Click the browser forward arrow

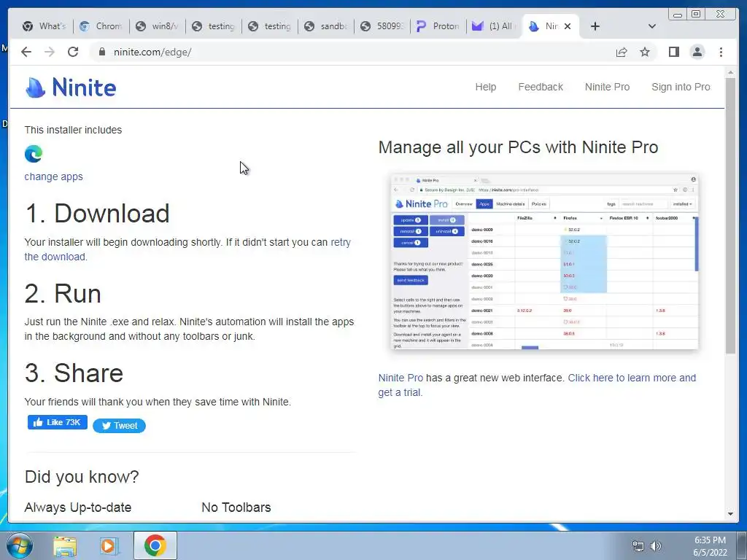[50, 52]
